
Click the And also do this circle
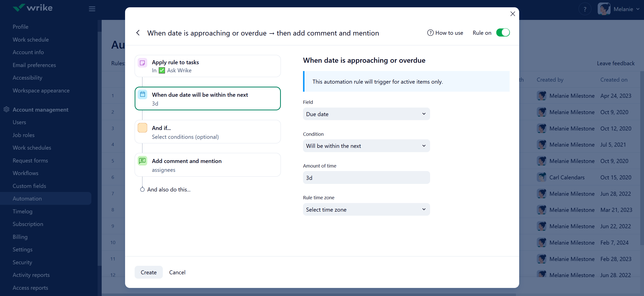pyautogui.click(x=142, y=189)
